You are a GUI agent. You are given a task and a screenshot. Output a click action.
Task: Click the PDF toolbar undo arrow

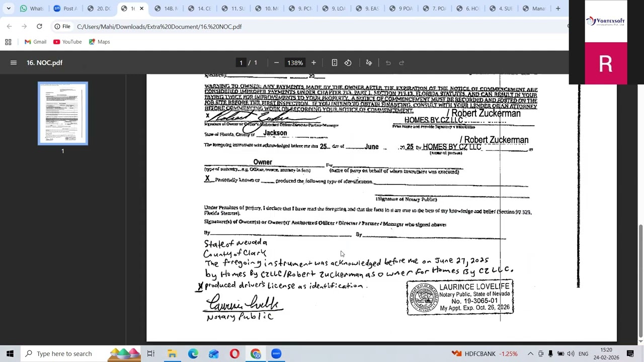click(388, 63)
